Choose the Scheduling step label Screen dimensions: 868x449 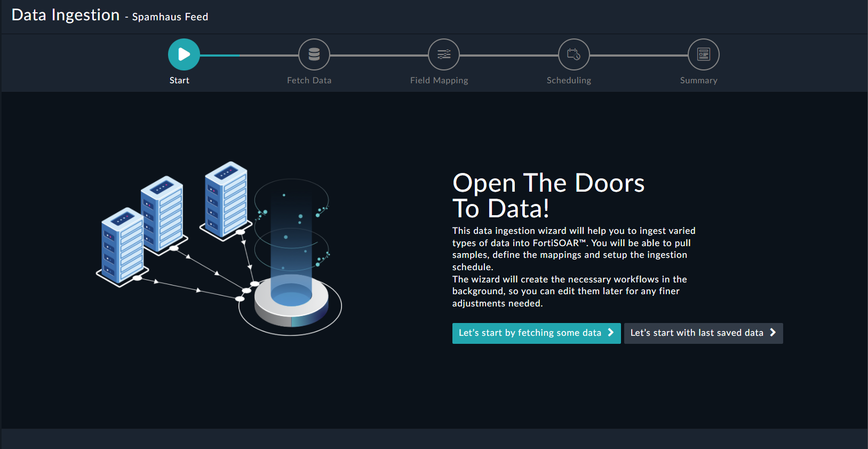tap(569, 81)
